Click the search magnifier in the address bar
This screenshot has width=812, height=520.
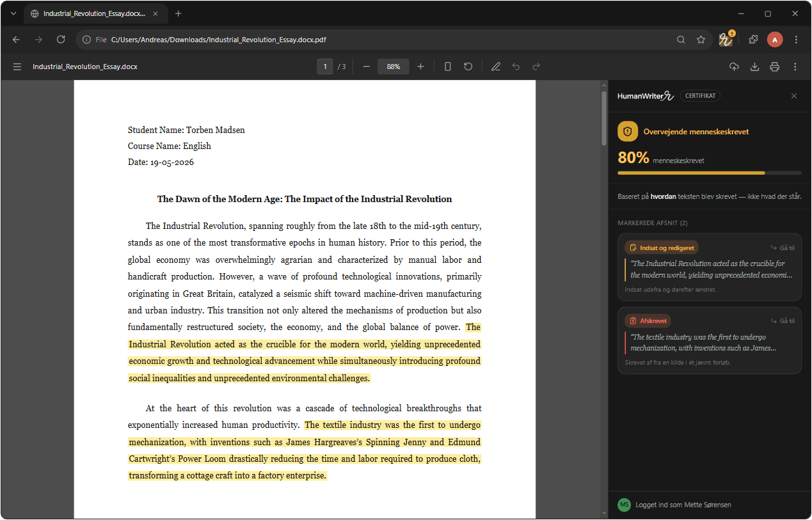click(681, 40)
